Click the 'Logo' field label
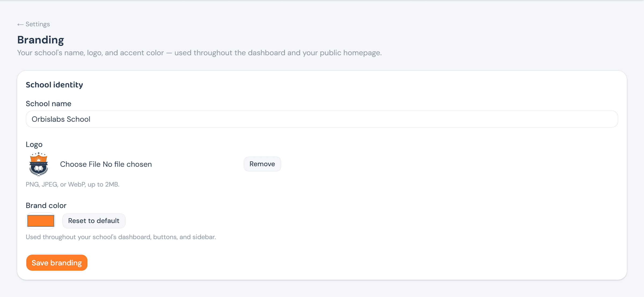The height and width of the screenshot is (297, 644). point(34,144)
